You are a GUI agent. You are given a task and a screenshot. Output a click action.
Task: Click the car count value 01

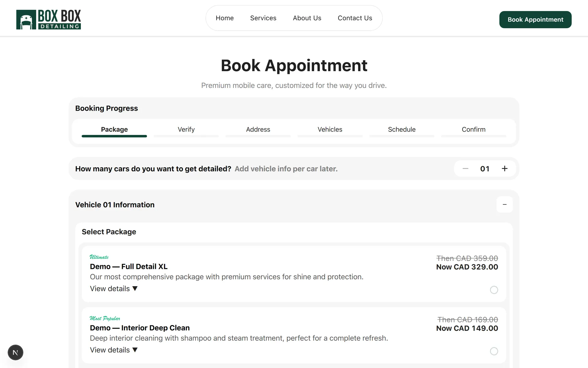coord(485,169)
